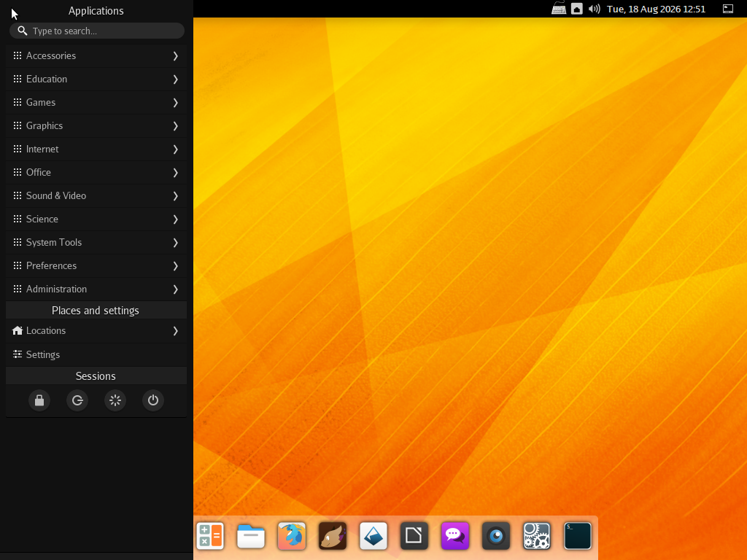The height and width of the screenshot is (560, 747).
Task: Focus the 'Type to search...' field
Action: coord(97,31)
